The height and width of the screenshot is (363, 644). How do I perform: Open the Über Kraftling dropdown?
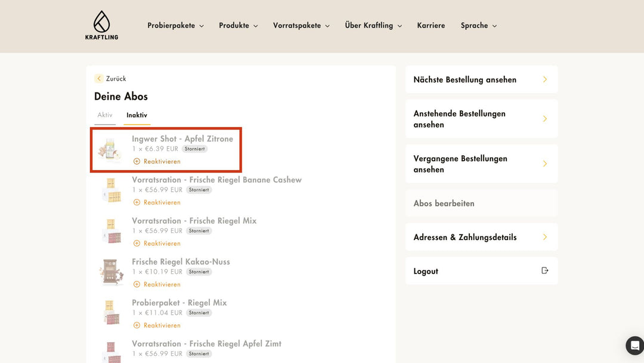click(373, 26)
